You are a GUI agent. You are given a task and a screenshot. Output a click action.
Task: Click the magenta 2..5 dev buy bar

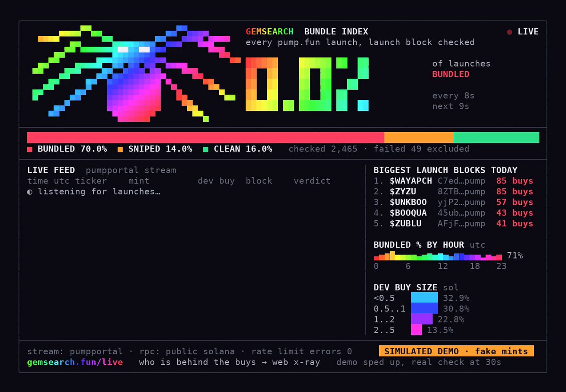pyautogui.click(x=416, y=330)
